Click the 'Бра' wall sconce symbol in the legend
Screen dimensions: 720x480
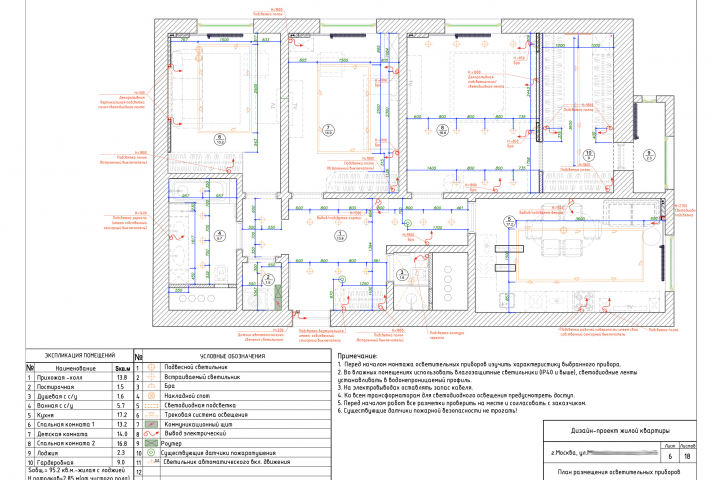click(x=152, y=386)
